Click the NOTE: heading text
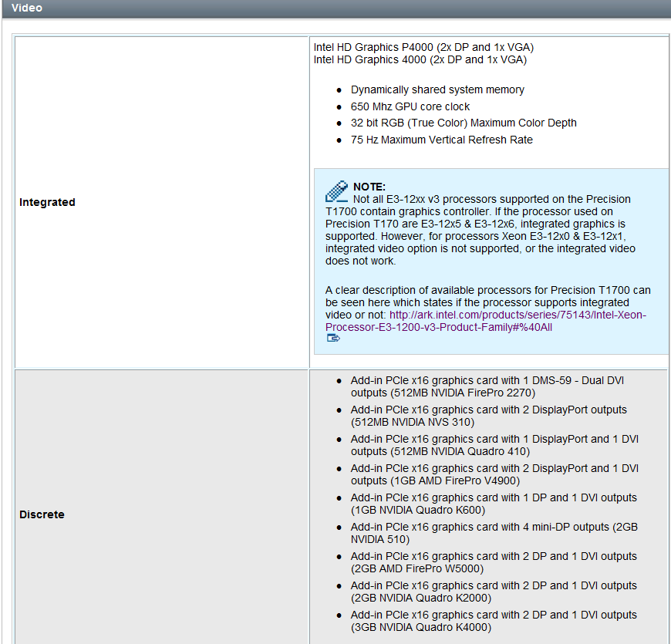 point(369,187)
